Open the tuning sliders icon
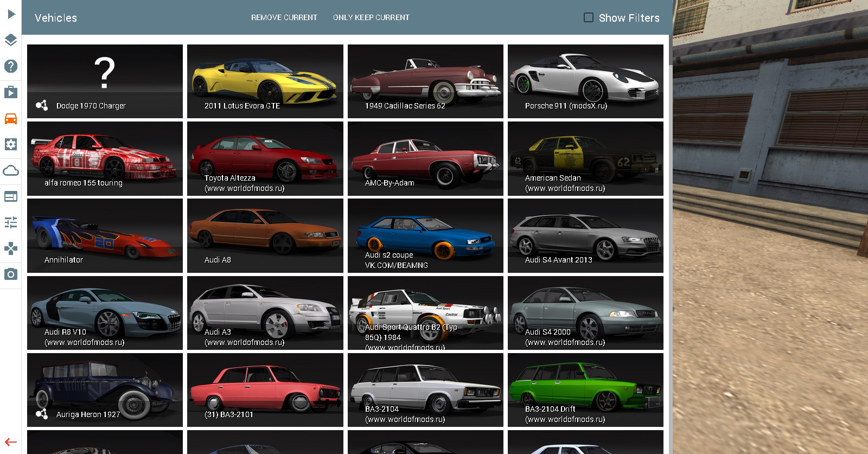Viewport: 868px width, 454px height. click(11, 222)
